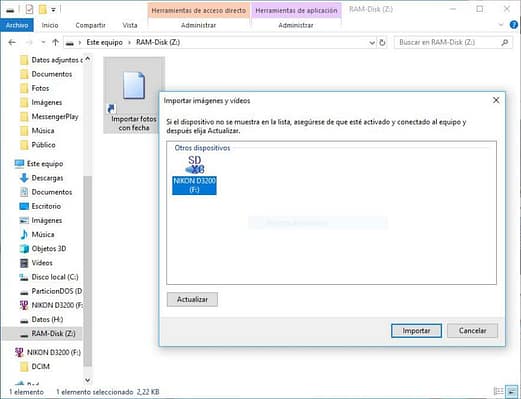Select the root NIKON D3200 (F:) node above DCIM
The width and height of the screenshot is (521, 399).
48,352
